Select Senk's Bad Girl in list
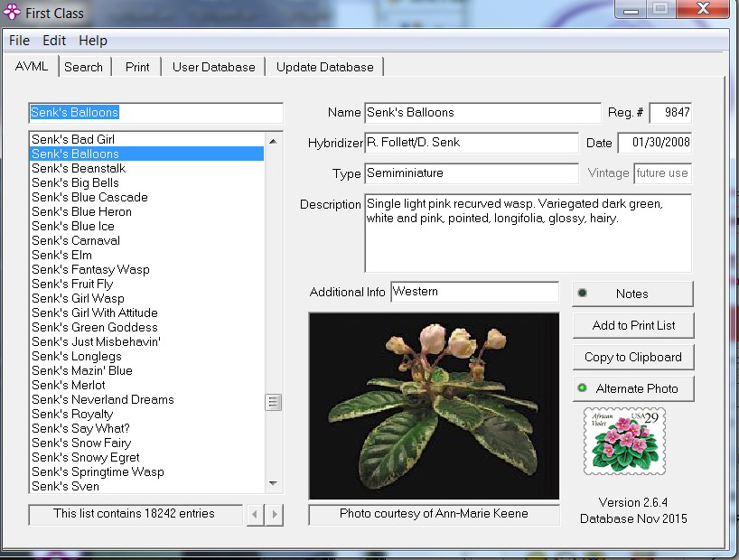This screenshot has width=739, height=560. pyautogui.click(x=146, y=139)
